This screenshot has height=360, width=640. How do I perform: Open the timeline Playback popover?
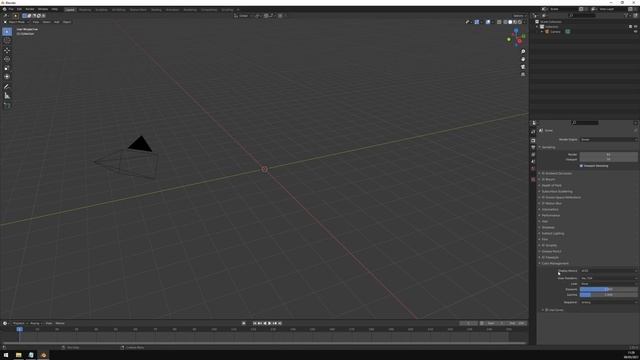(19, 323)
